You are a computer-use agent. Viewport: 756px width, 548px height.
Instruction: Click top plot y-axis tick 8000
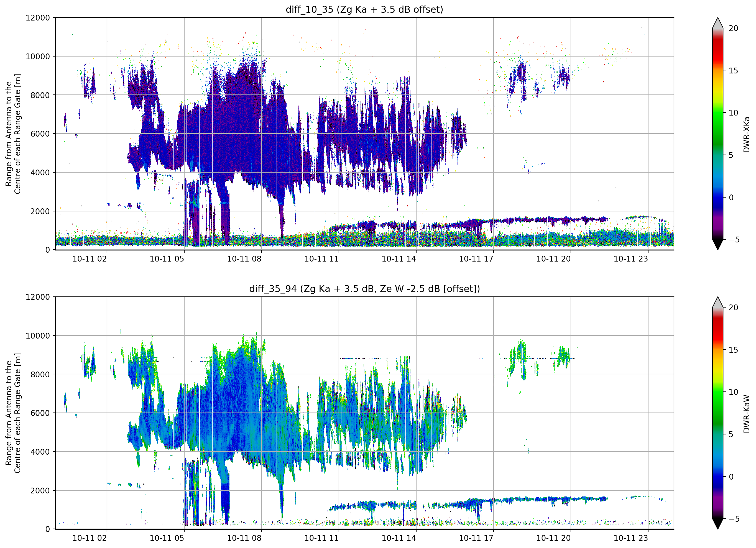[40, 95]
